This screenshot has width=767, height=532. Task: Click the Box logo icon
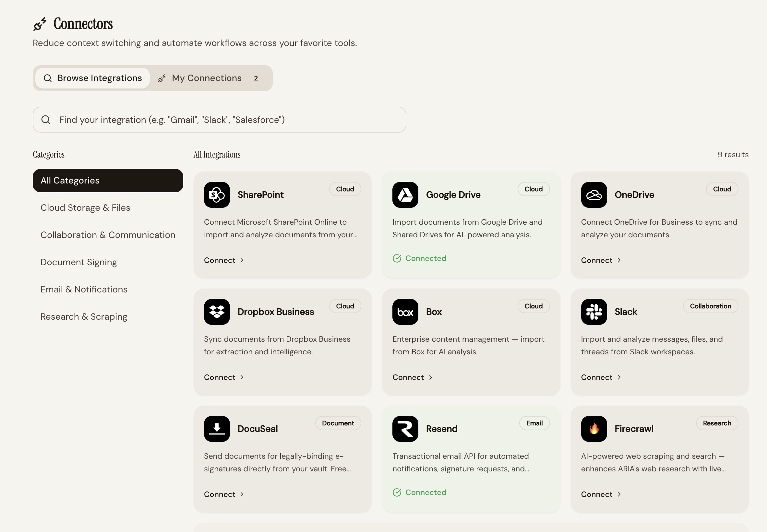pos(405,312)
